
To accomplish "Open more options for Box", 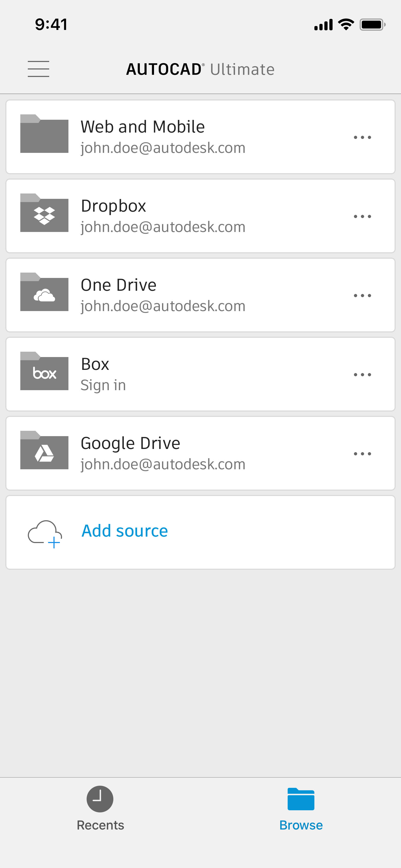I will [363, 375].
